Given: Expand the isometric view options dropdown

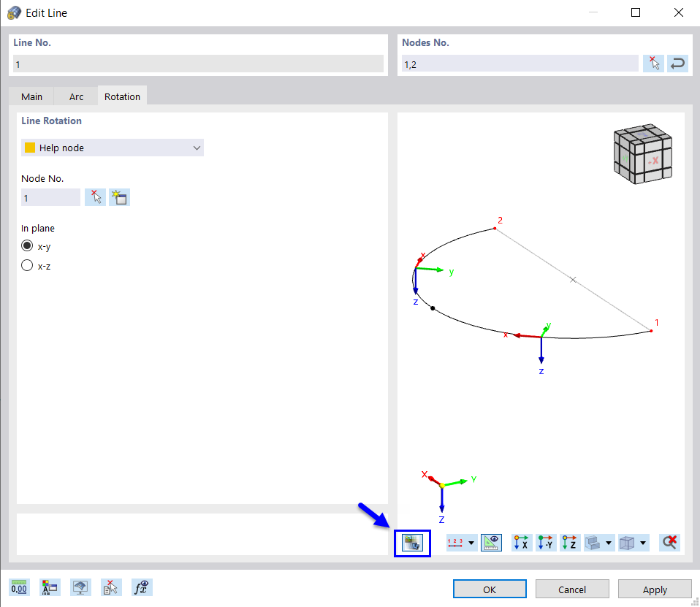Looking at the screenshot, I should [x=609, y=542].
